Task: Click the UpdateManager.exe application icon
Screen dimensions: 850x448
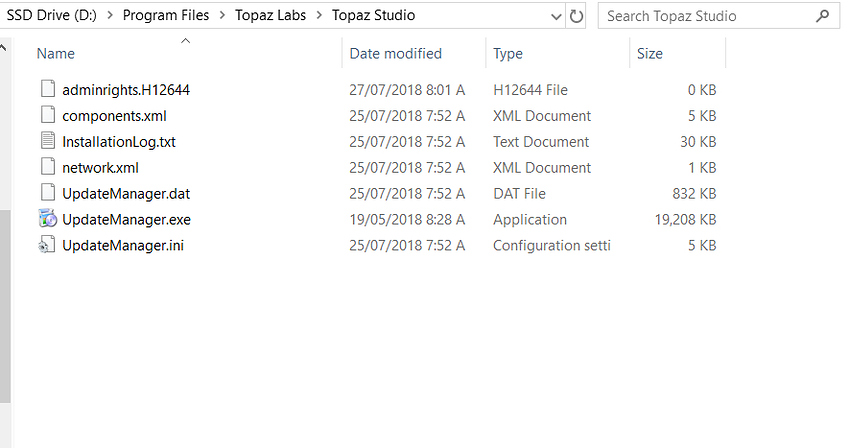Action: pos(48,219)
